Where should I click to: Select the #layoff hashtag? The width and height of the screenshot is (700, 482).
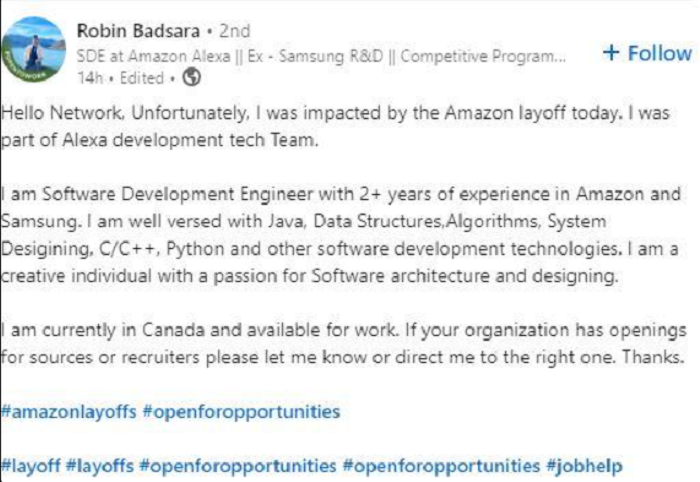pyautogui.click(x=33, y=465)
